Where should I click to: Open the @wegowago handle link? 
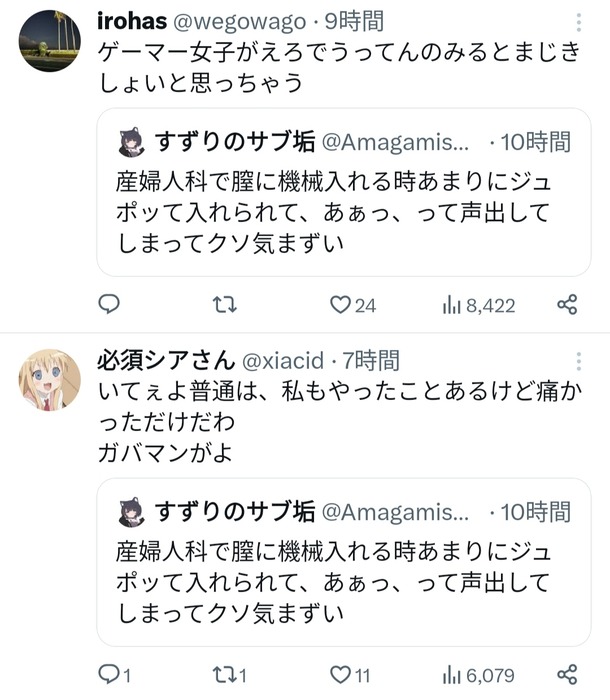tap(239, 22)
